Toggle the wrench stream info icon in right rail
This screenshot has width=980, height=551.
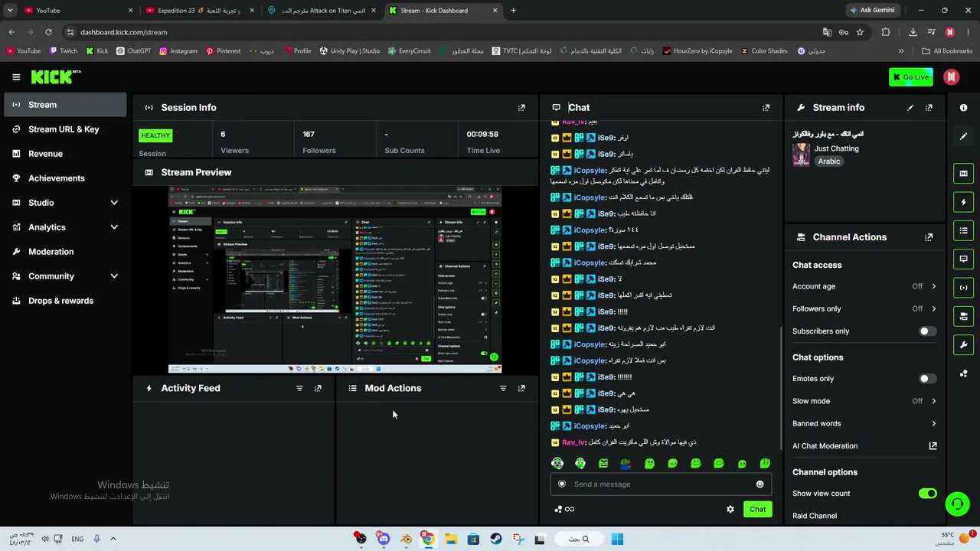[964, 344]
